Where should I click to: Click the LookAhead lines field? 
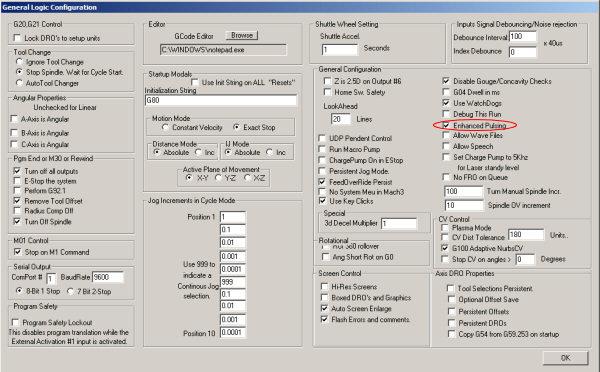[x=341, y=119]
